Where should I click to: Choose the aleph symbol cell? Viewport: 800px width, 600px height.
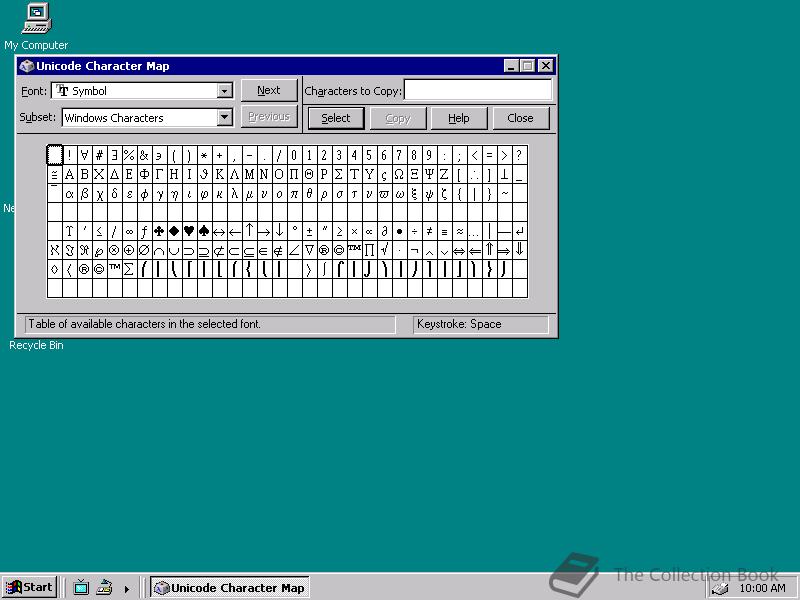tap(55, 250)
